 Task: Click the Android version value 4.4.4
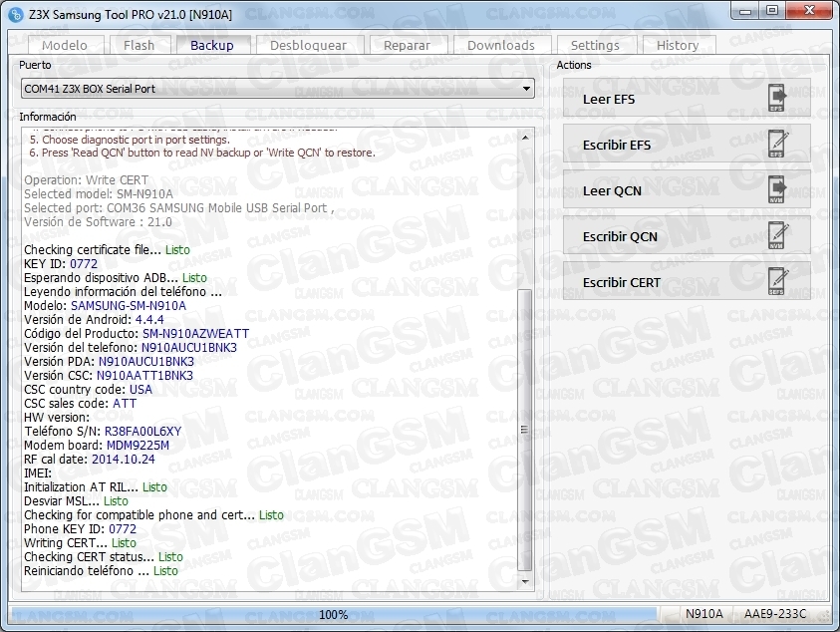point(149,319)
